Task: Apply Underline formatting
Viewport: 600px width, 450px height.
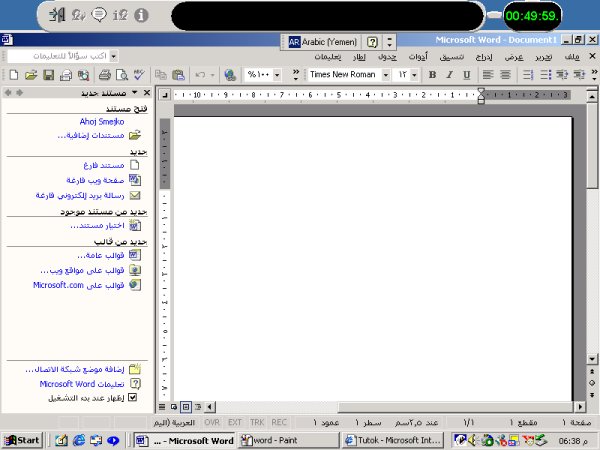Action: (x=467, y=75)
